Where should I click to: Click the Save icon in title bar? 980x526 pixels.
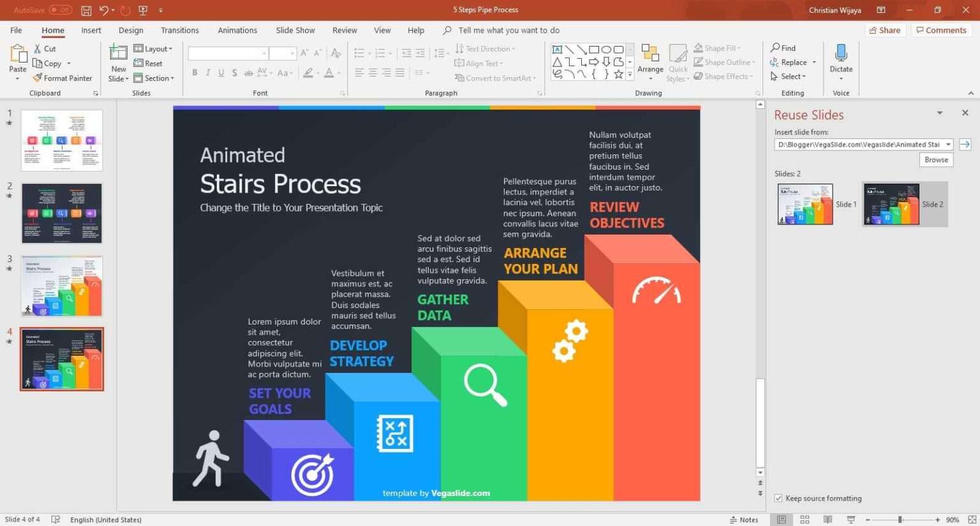click(x=86, y=10)
